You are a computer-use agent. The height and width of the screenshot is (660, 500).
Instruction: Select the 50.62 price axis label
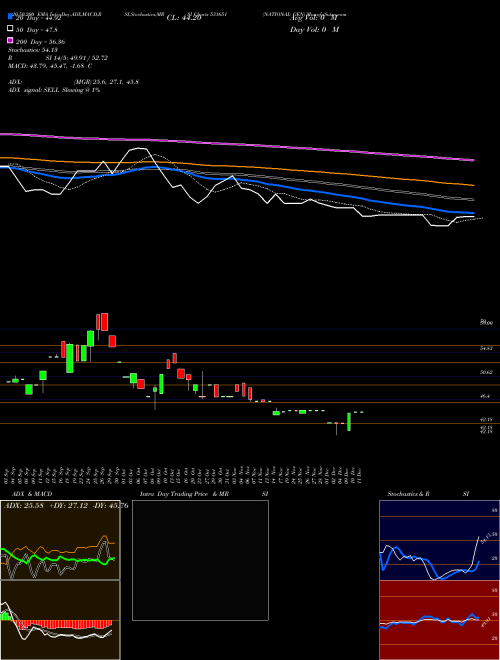[486, 373]
